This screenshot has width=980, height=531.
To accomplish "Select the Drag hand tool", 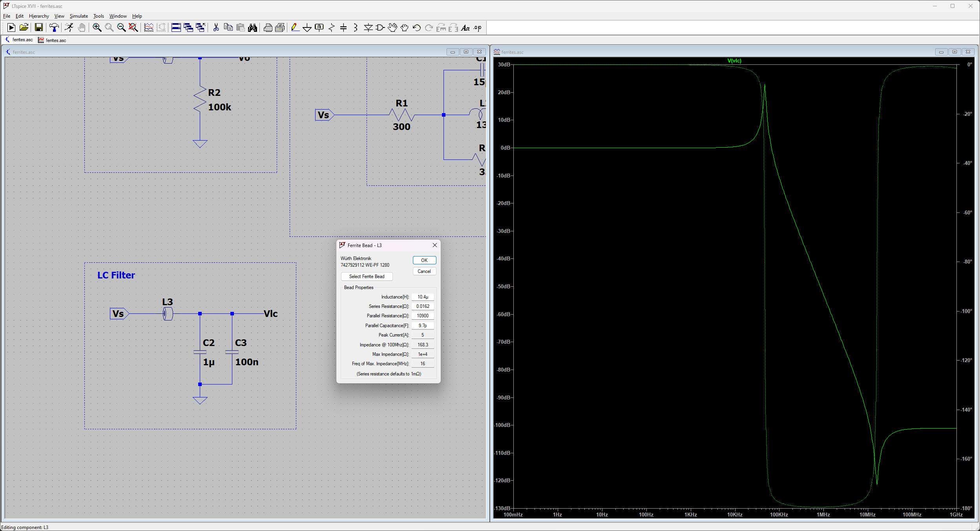I will [x=405, y=27].
